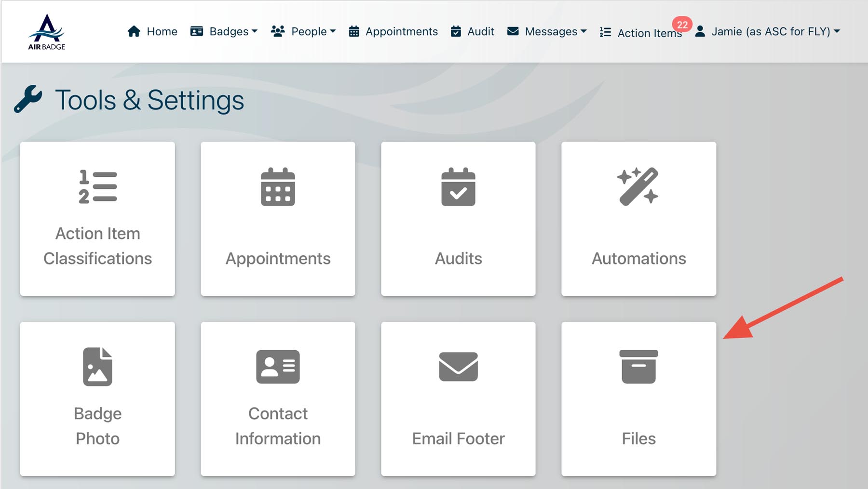Click the red 22 notification badge

pyautogui.click(x=682, y=25)
